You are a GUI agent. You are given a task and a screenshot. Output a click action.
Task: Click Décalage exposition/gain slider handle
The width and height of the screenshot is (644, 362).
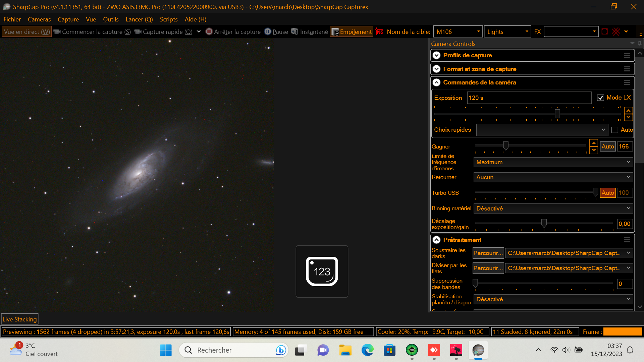click(x=544, y=223)
